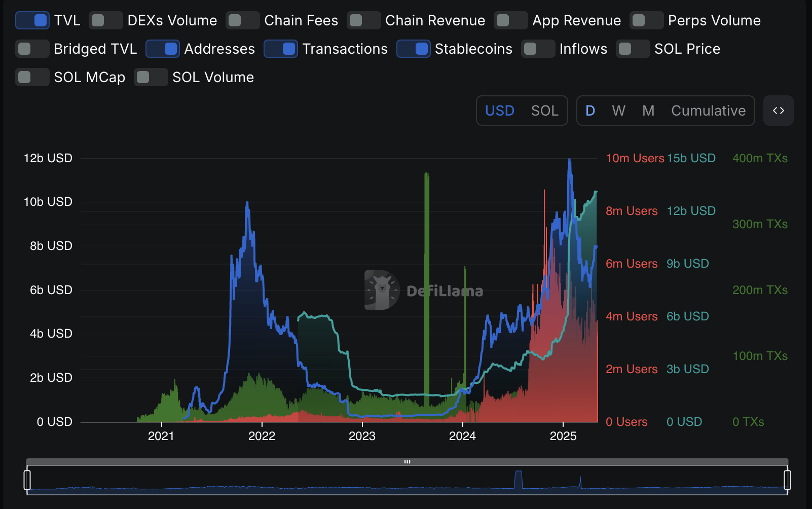
Task: Disable the Transactions toggle
Action: [281, 49]
